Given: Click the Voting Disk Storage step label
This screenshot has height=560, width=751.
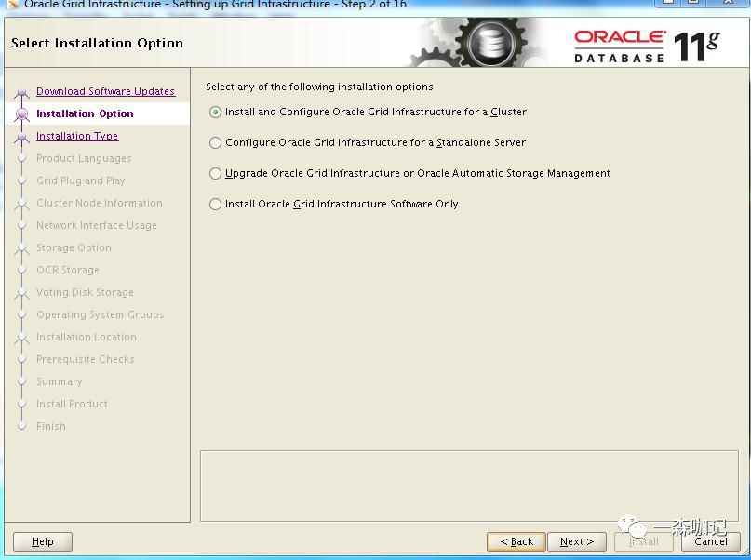Looking at the screenshot, I should coord(85,292).
